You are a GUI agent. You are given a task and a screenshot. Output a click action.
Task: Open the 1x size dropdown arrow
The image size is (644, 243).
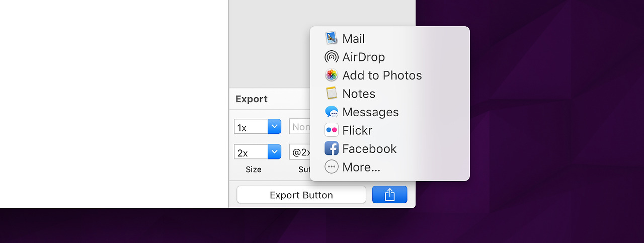coord(274,127)
